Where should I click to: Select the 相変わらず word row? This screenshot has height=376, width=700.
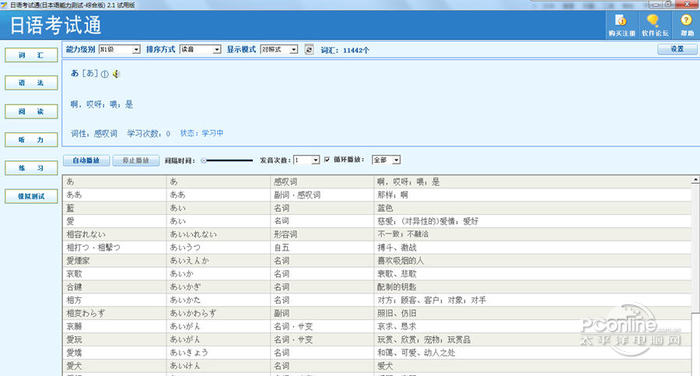[377, 313]
